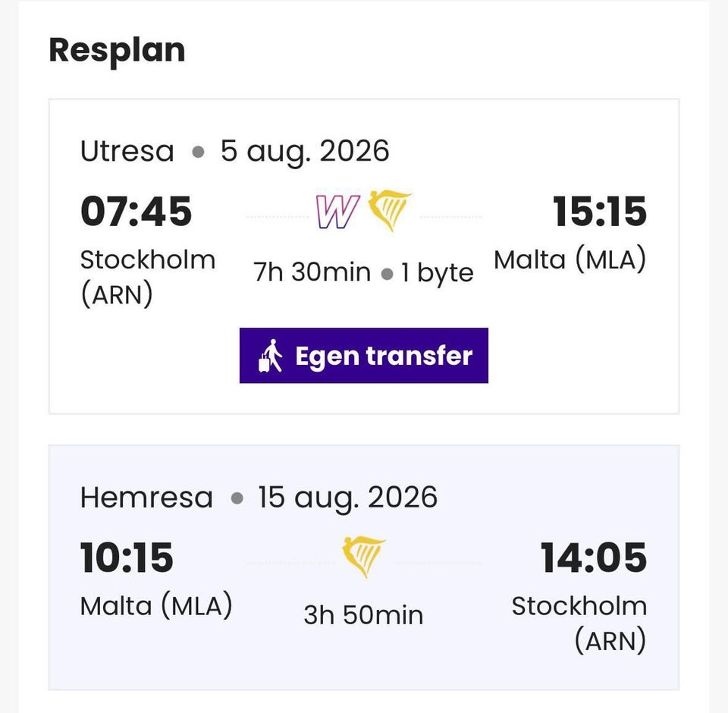The width and height of the screenshot is (728, 713).
Task: Click the Ryanair harp logo on Hemresa
Action: 363,557
